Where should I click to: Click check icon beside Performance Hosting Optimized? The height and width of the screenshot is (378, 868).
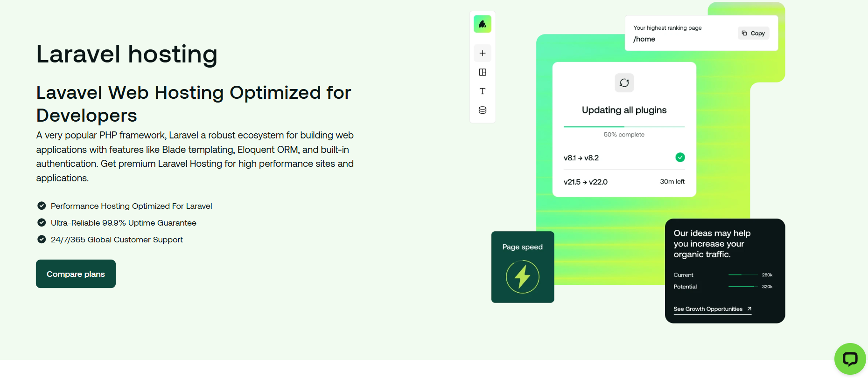click(x=42, y=206)
